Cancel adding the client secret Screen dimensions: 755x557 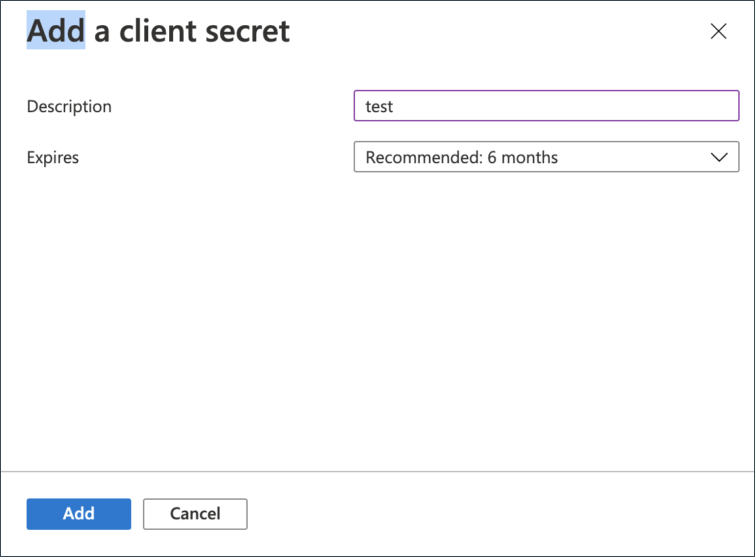[195, 513]
